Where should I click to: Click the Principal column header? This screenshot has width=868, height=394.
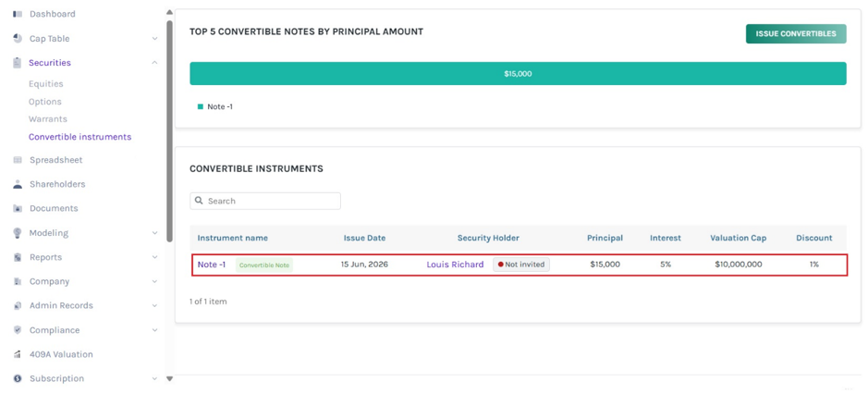[605, 238]
